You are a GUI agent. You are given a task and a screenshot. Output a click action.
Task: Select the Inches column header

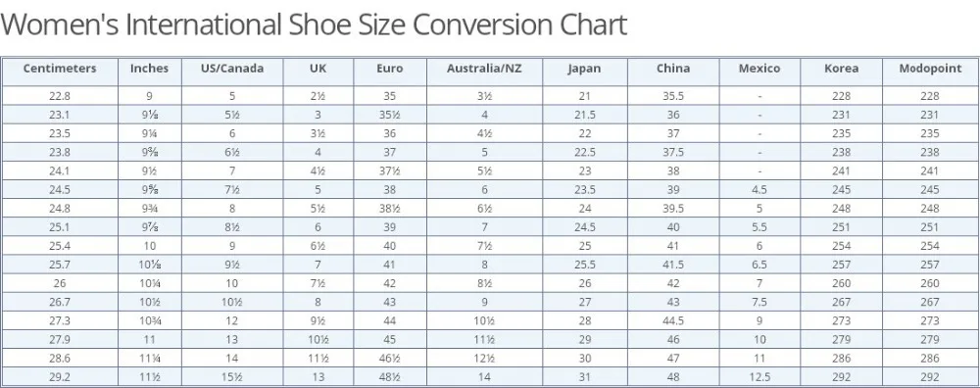pos(149,69)
